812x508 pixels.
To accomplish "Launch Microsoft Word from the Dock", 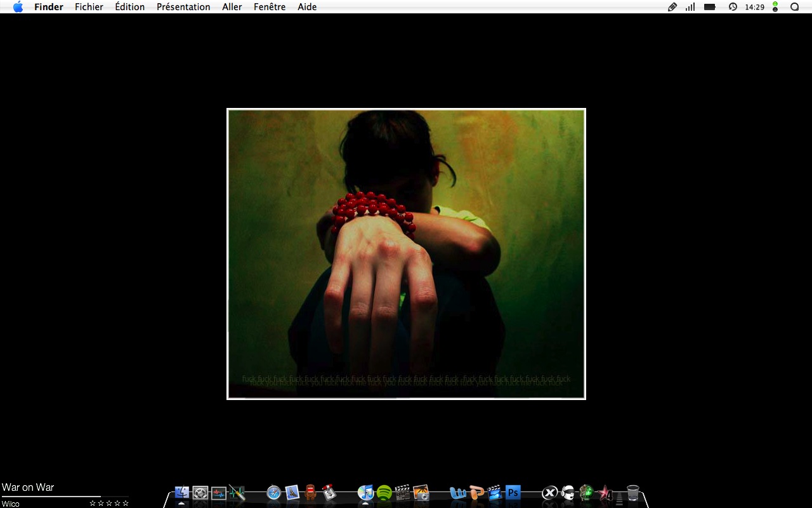I will pos(457,493).
